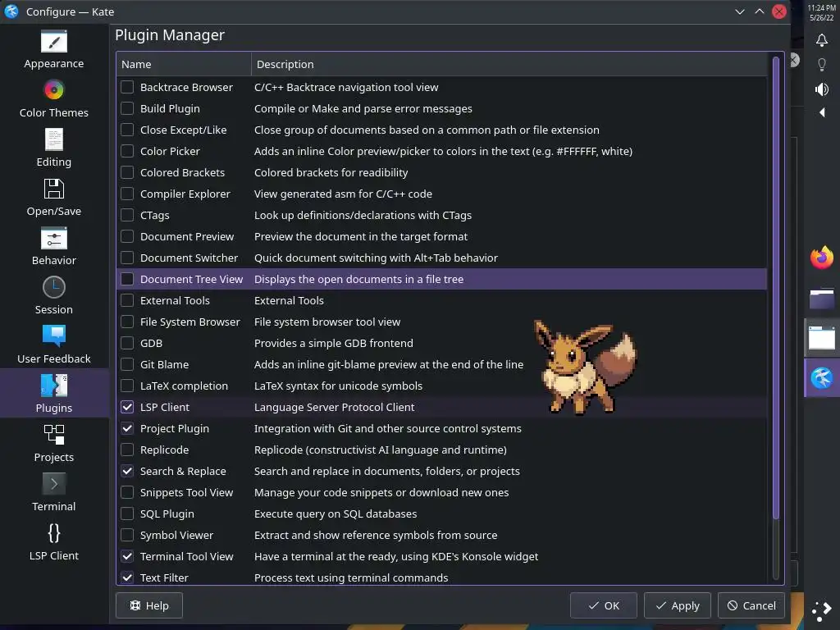Open the application launcher icon at panel bottom
Viewport: 840px width, 630px height.
click(821, 611)
